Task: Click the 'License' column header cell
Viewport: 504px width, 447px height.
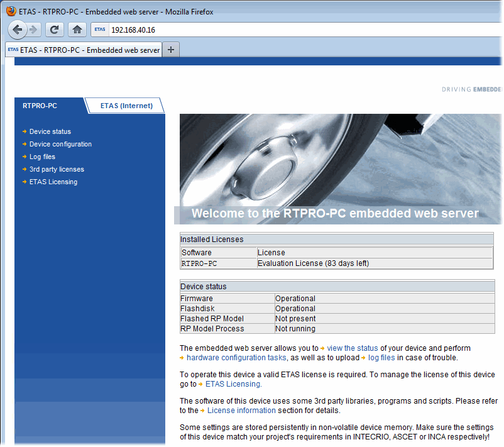Action: click(375, 253)
